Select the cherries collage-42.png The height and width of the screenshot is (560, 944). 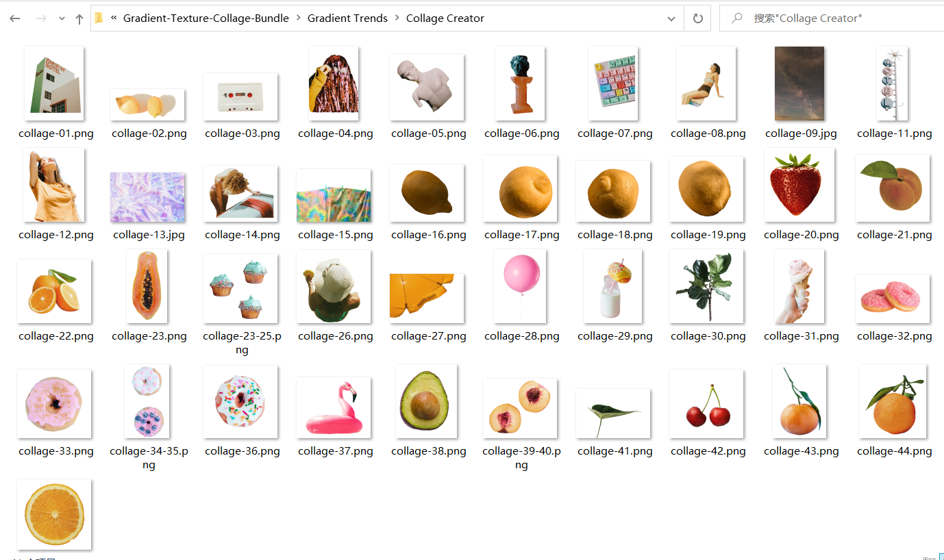(706, 404)
